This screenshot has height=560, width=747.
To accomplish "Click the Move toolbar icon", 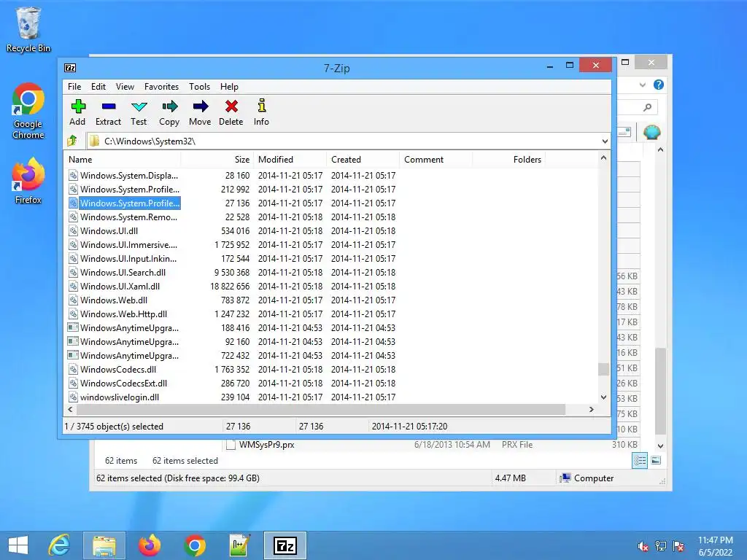I will pyautogui.click(x=201, y=106).
